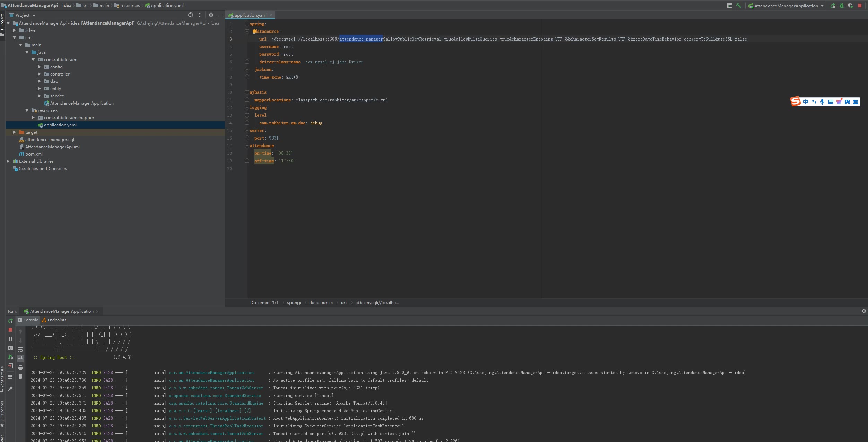Viewport: 868px width, 442px height.
Task: Click the Build project hammer icon
Action: (738, 6)
